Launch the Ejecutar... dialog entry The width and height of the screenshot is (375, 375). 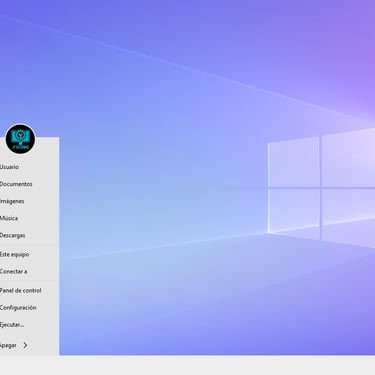(x=12, y=324)
